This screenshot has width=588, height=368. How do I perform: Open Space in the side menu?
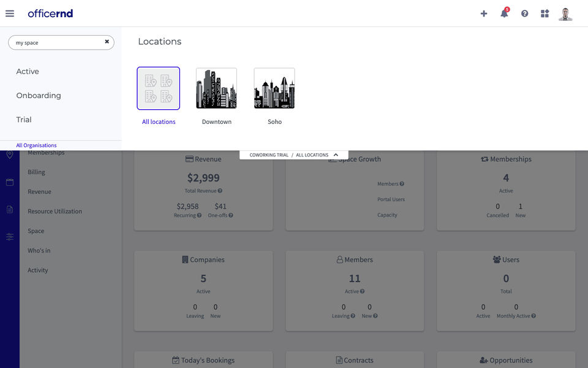click(x=36, y=231)
